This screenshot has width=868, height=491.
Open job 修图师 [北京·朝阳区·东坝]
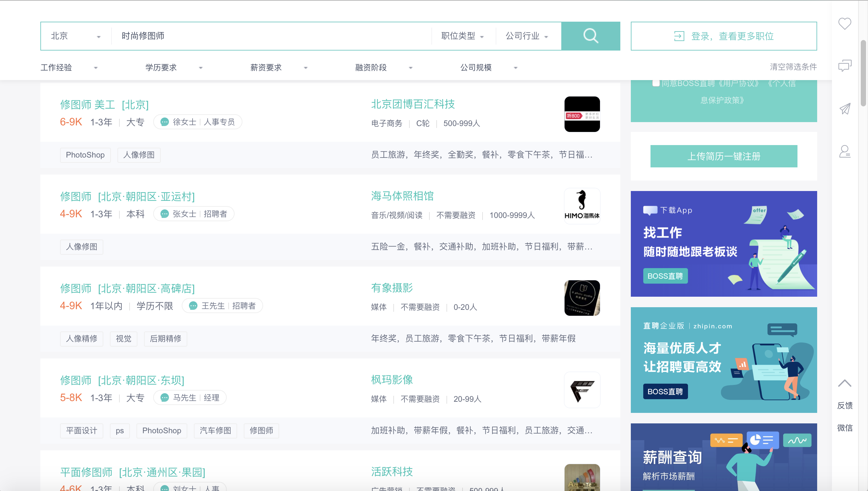click(x=122, y=380)
